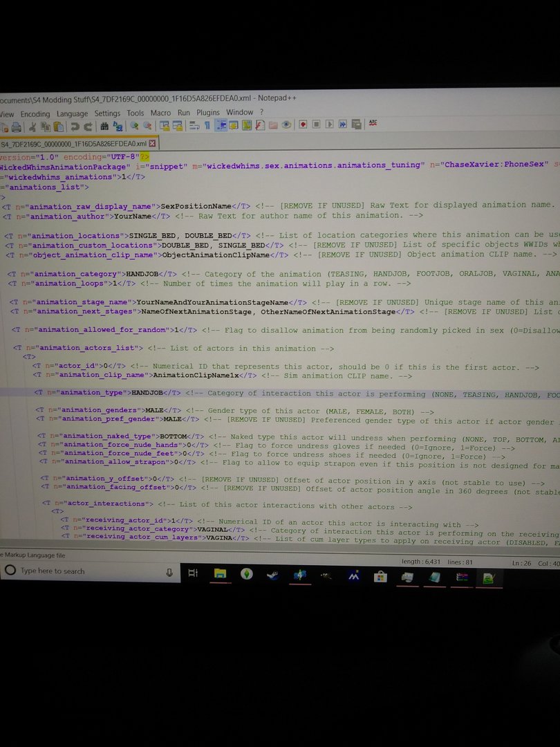The width and height of the screenshot is (560, 747).
Task: Open the Plugins menu
Action: click(208, 113)
